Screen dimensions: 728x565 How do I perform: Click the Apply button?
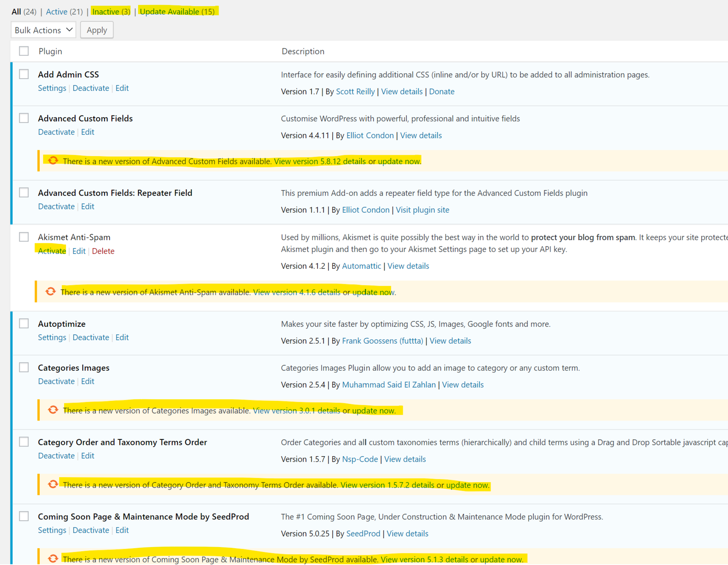[97, 30]
